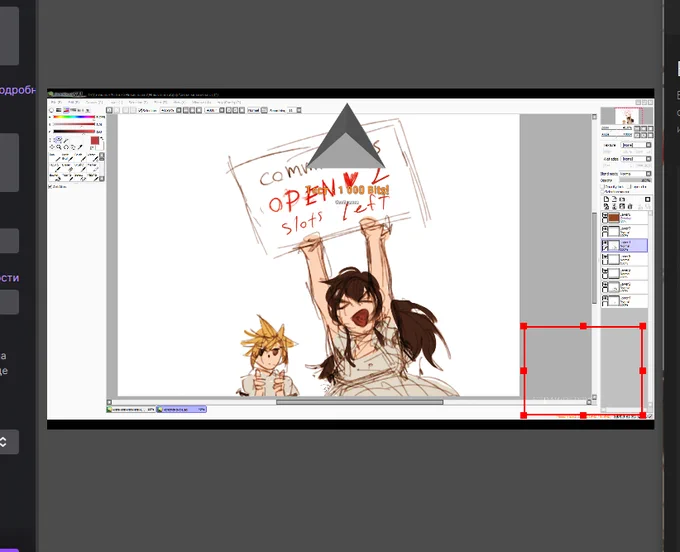Open the layer blending Mode dropdown
Screen dimensions: 680x552
click(x=635, y=173)
